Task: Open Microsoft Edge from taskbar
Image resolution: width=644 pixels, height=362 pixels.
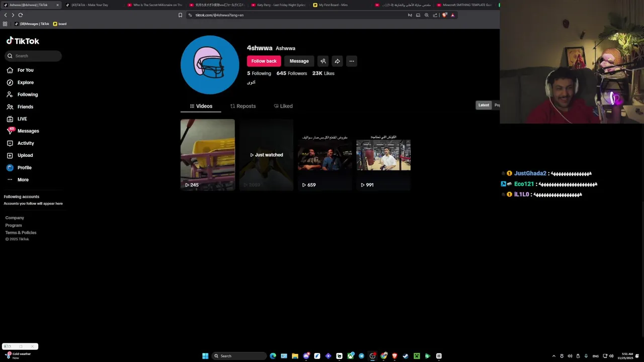Action: click(x=273, y=356)
